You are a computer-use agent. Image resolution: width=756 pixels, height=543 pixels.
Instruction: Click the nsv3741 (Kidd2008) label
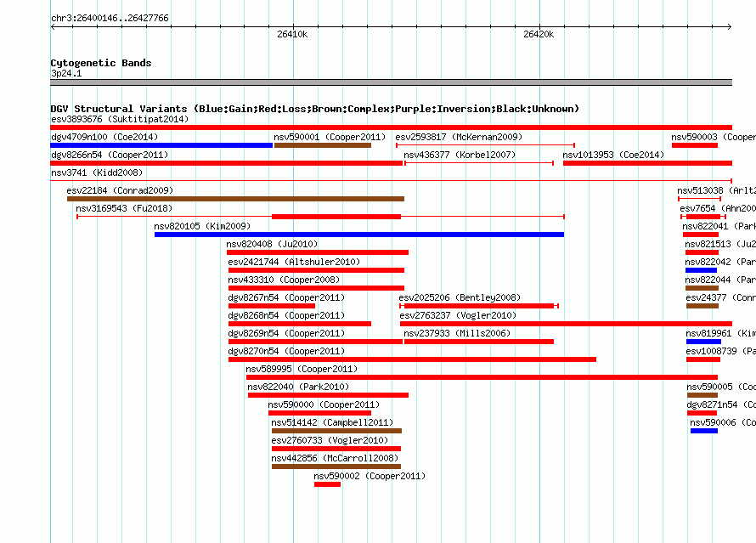(x=97, y=173)
